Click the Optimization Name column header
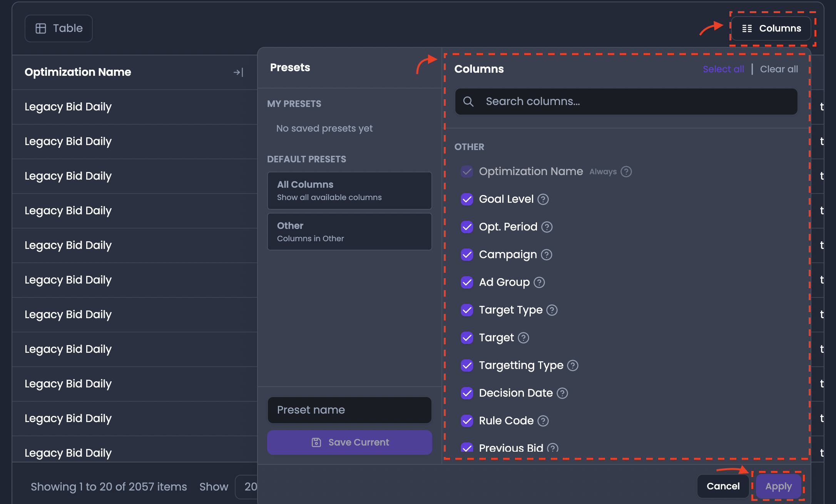This screenshot has height=504, width=836. pos(135,72)
